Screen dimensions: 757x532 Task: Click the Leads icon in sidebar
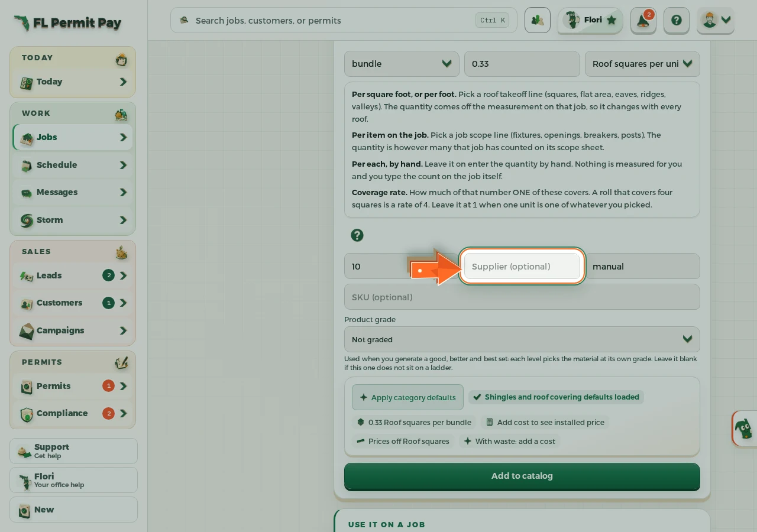pos(27,276)
